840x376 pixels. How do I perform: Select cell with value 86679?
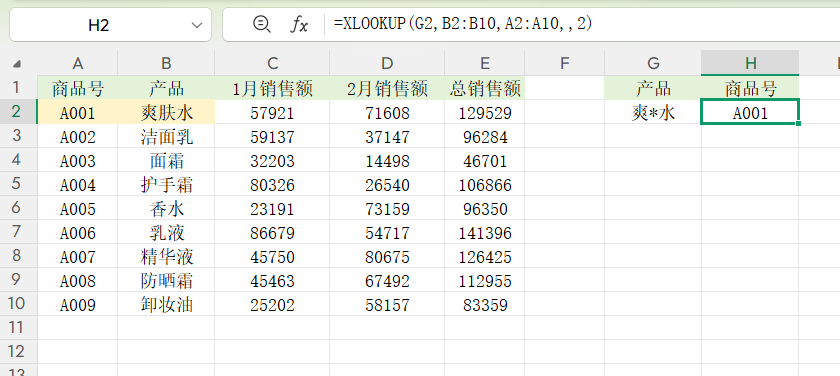pos(272,232)
